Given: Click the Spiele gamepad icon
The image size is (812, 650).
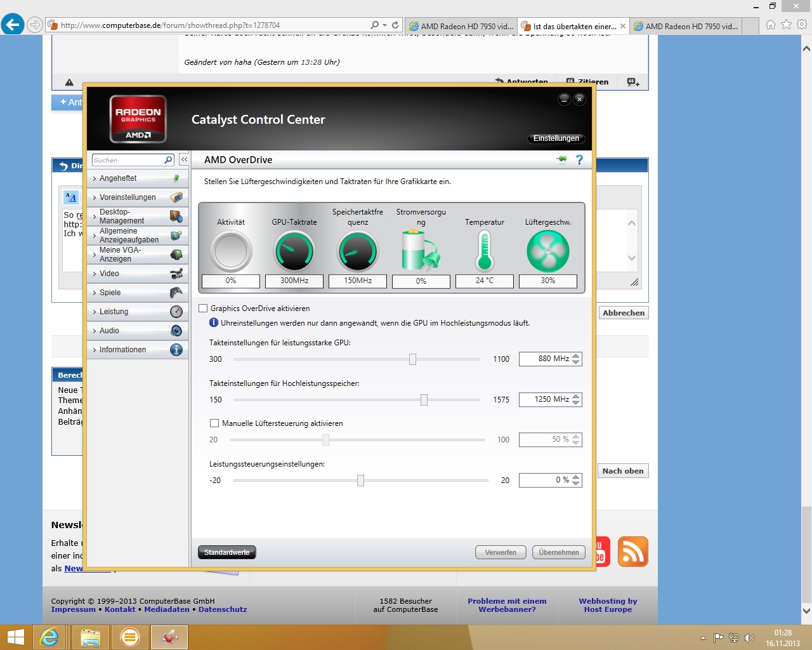Looking at the screenshot, I should coord(176,293).
